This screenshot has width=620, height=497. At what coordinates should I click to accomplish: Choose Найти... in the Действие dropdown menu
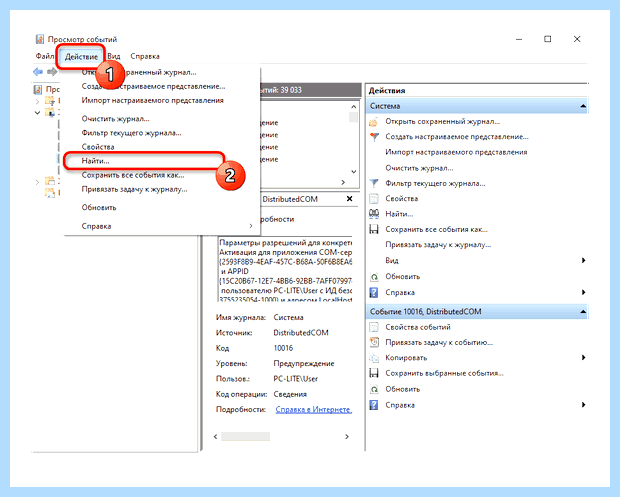(161, 161)
